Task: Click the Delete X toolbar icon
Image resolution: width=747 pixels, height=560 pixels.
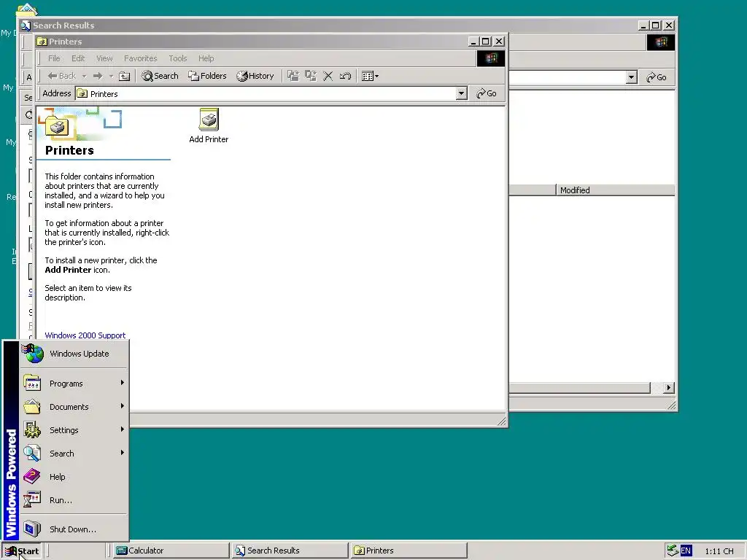Action: tap(328, 76)
